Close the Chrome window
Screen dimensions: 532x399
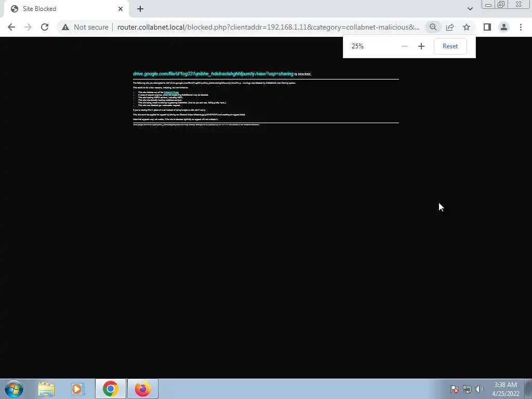point(519,5)
